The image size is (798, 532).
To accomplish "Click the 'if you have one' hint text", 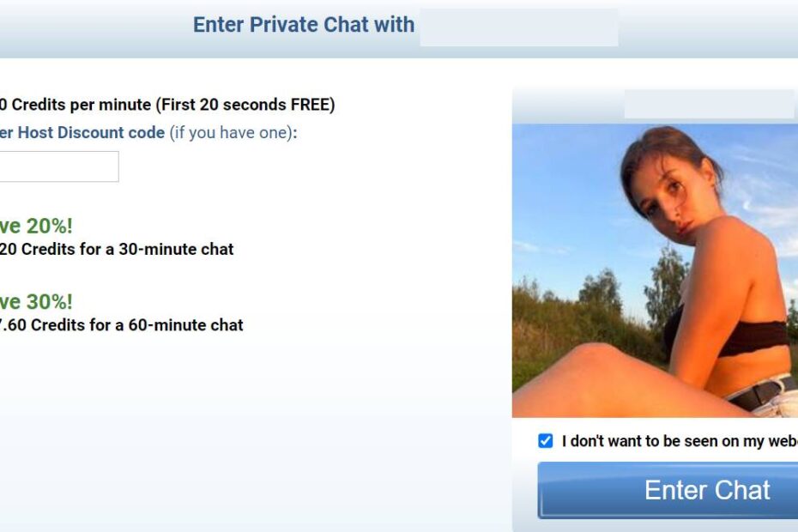I will click(233, 132).
